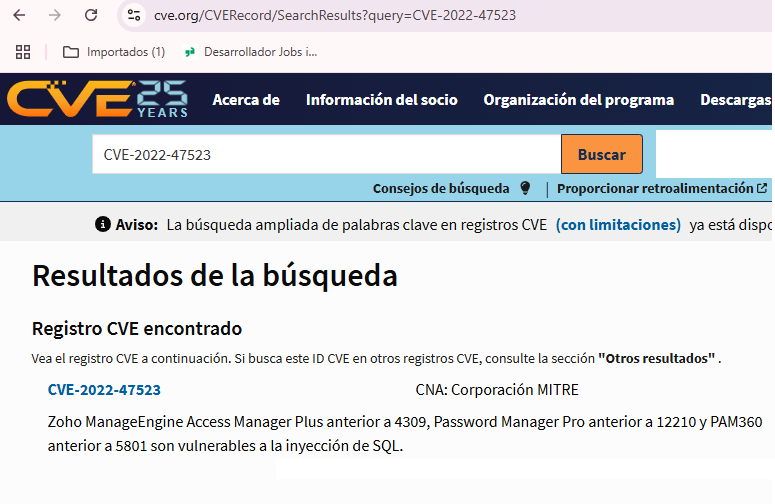This screenshot has height=504, width=775.
Task: Open the apps grid icon in bookmarks bar
Action: pyautogui.click(x=23, y=52)
